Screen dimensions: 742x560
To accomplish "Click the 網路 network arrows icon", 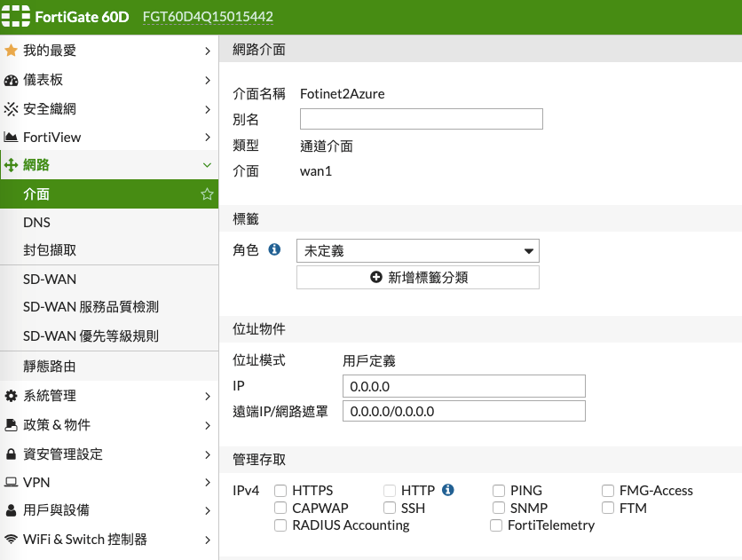I will click(x=11, y=165).
